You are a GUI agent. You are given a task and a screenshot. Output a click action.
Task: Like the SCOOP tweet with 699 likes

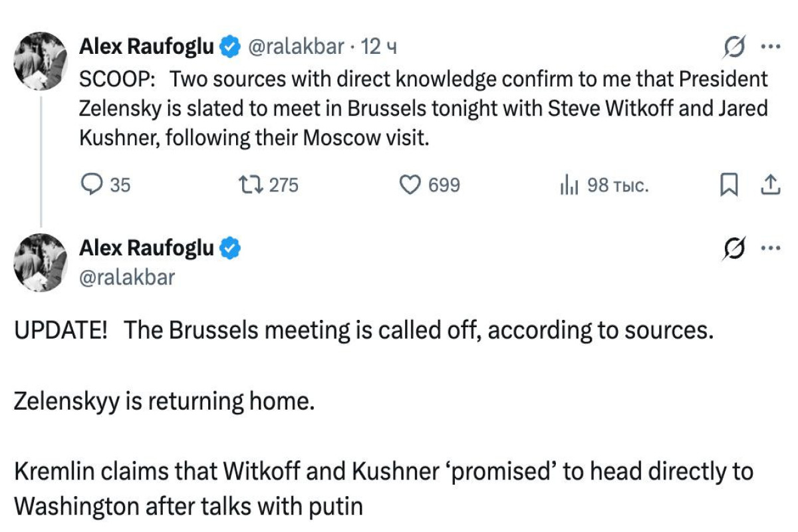click(x=410, y=184)
